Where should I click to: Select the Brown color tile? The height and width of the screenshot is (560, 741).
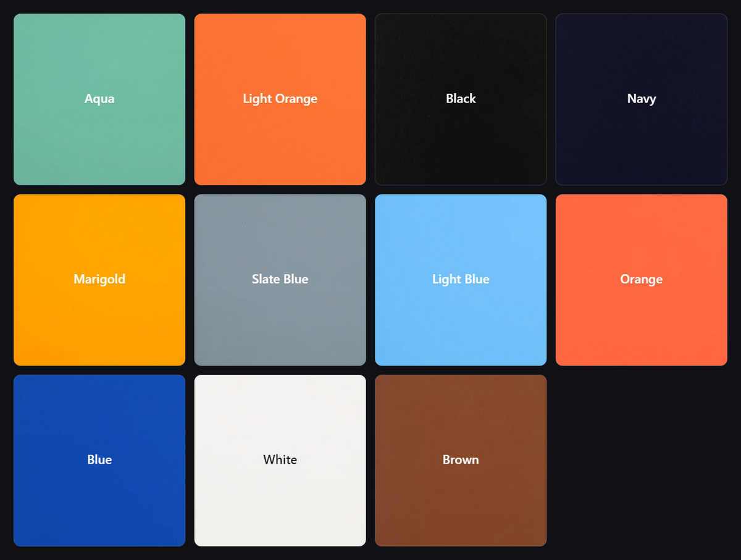(x=461, y=461)
